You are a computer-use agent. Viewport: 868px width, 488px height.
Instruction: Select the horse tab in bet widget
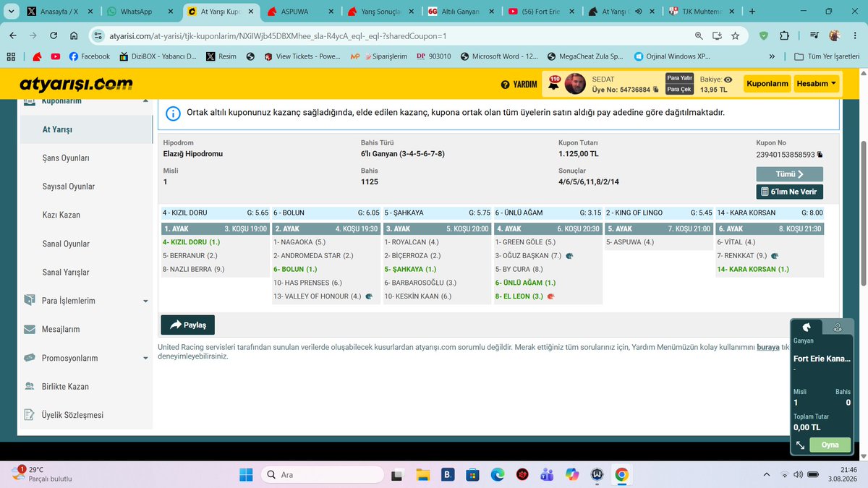point(807,327)
